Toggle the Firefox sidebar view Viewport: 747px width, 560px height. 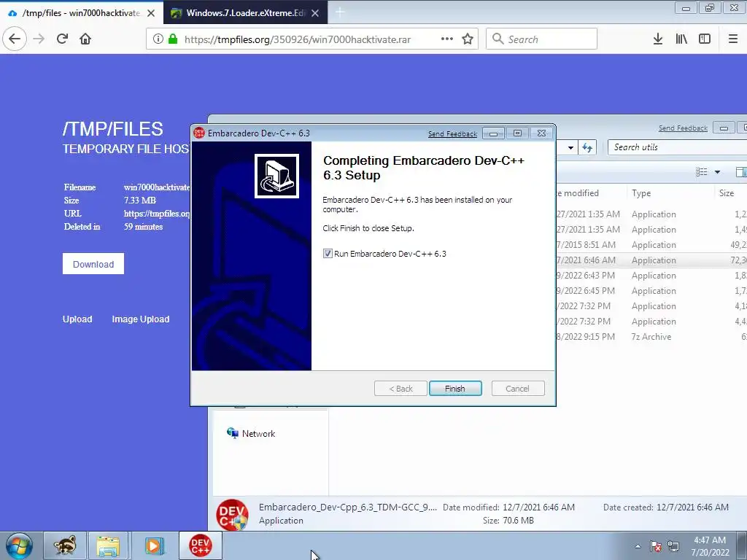705,39
